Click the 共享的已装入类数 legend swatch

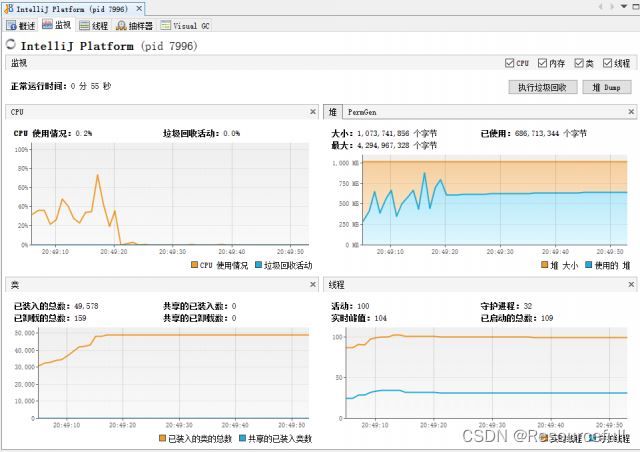tap(242, 438)
